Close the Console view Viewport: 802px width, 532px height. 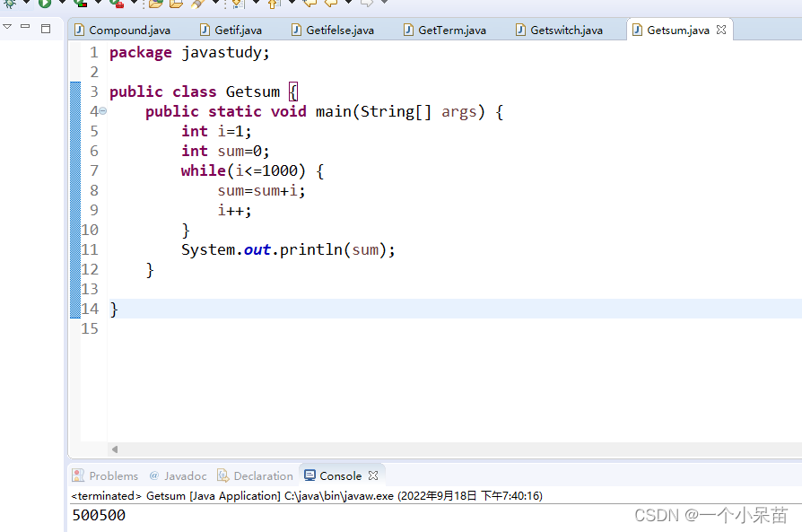point(373,475)
